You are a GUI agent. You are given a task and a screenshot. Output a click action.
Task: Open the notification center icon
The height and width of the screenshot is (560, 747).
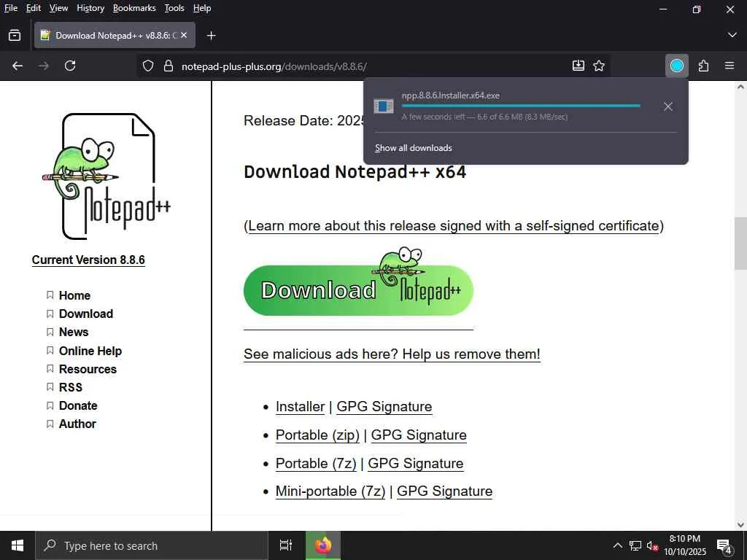click(724, 546)
